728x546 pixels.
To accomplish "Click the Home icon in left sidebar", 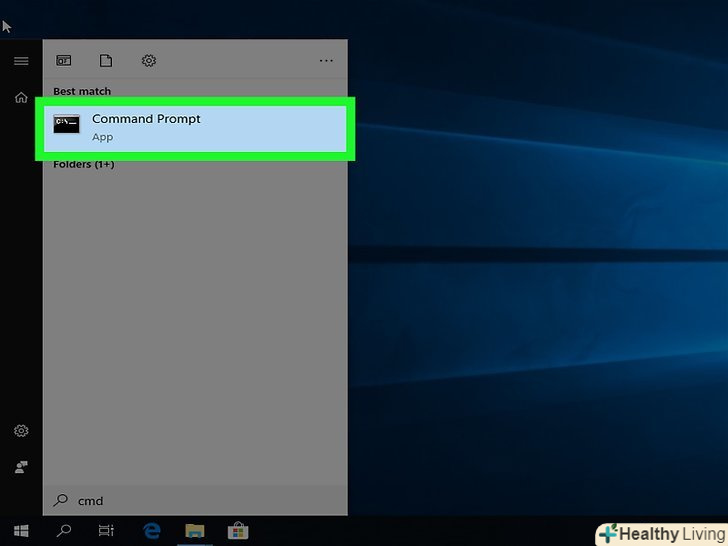I will (x=20, y=98).
